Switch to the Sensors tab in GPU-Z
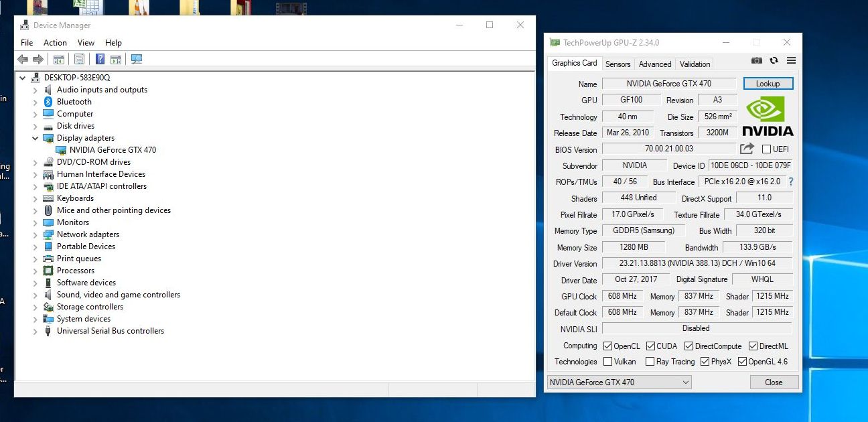This screenshot has width=868, height=422. pyautogui.click(x=618, y=64)
